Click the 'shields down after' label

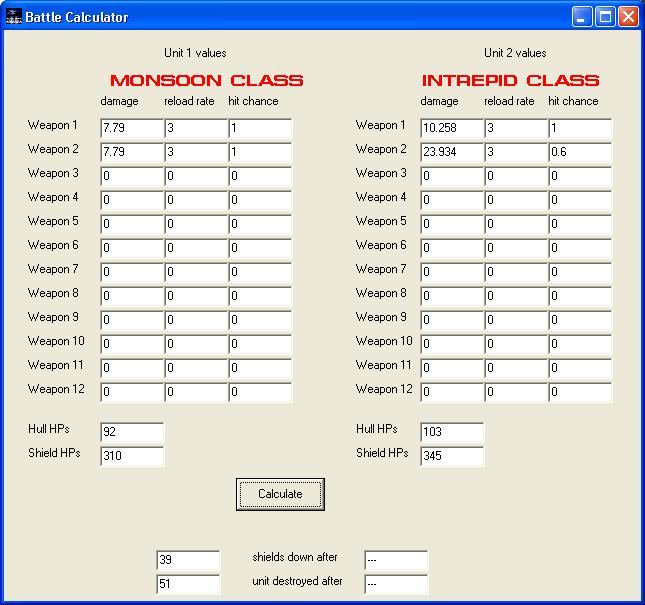tap(295, 557)
